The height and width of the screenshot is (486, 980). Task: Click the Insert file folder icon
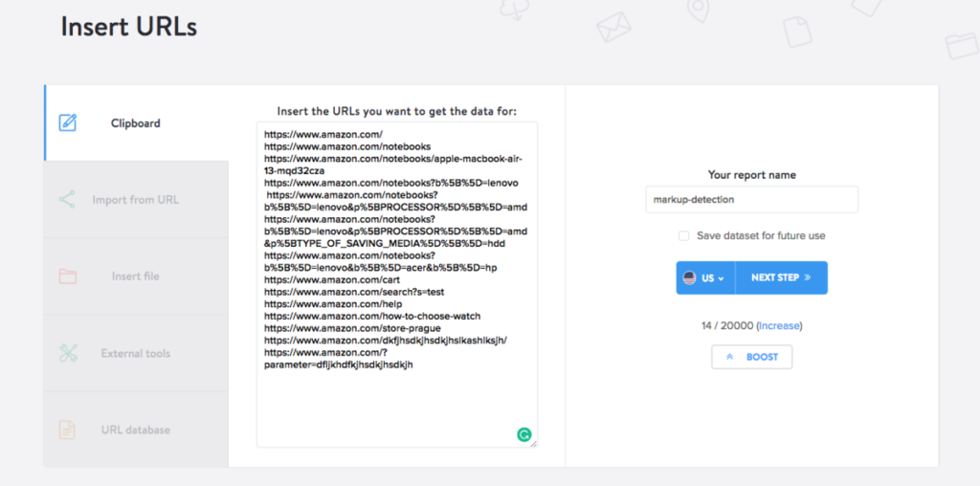(x=68, y=276)
